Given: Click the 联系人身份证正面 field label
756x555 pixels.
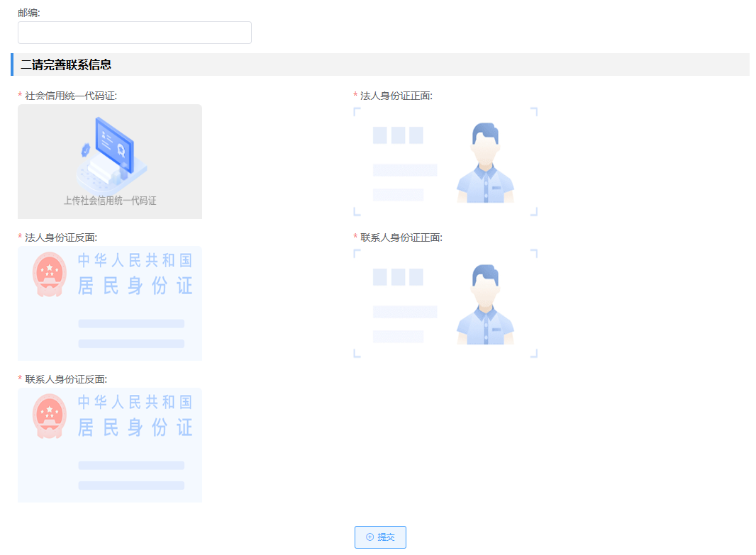Looking at the screenshot, I should (401, 237).
